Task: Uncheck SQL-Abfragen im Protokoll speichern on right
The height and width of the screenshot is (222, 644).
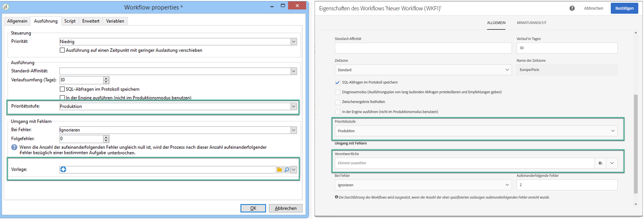Action: pos(337,83)
